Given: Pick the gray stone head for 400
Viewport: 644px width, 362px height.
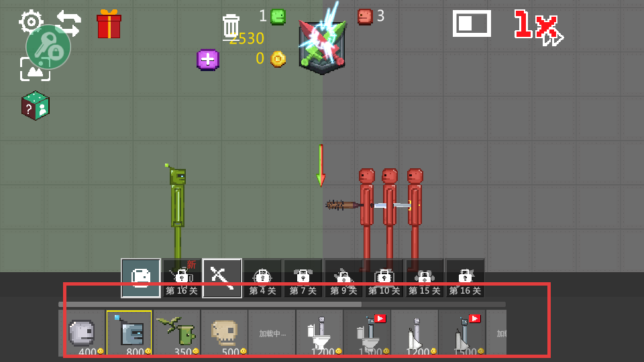Looking at the screenshot, I should (82, 333).
